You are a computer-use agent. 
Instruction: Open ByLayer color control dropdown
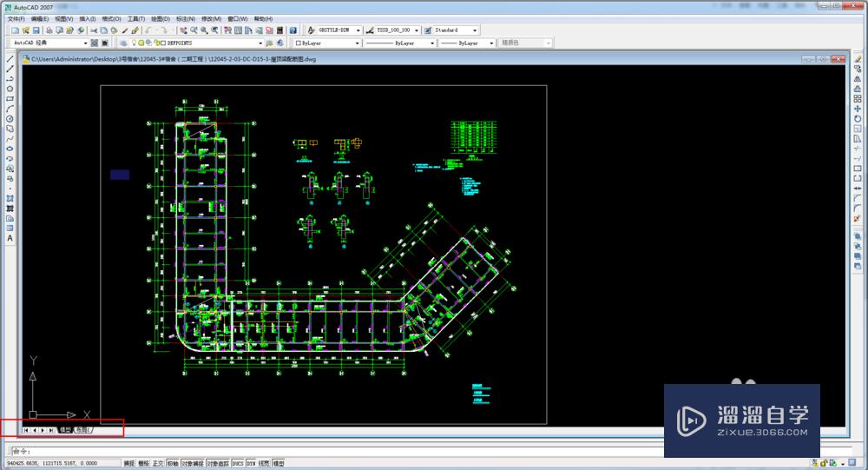(x=357, y=43)
